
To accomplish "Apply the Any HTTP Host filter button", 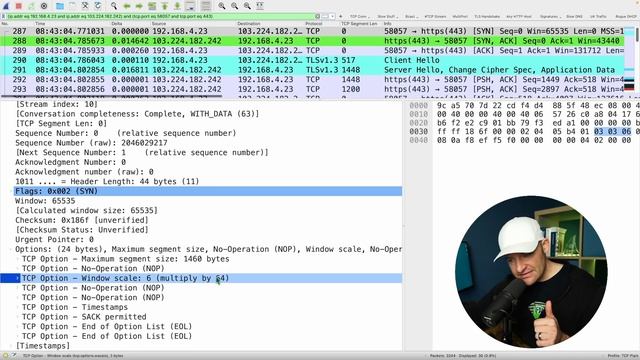I will [518, 17].
